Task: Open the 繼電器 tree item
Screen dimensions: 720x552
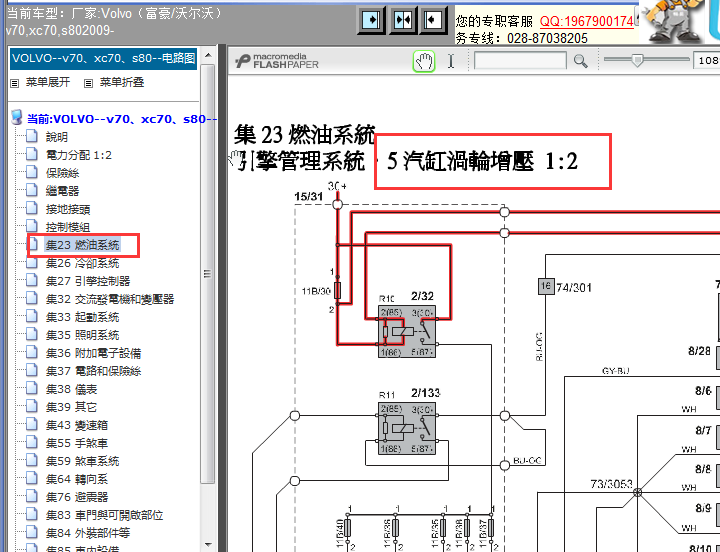Action: click(x=62, y=191)
